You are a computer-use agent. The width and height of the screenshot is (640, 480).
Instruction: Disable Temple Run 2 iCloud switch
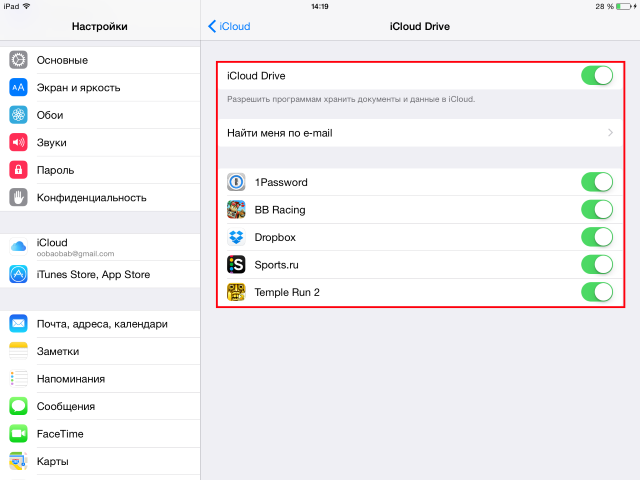tap(597, 292)
